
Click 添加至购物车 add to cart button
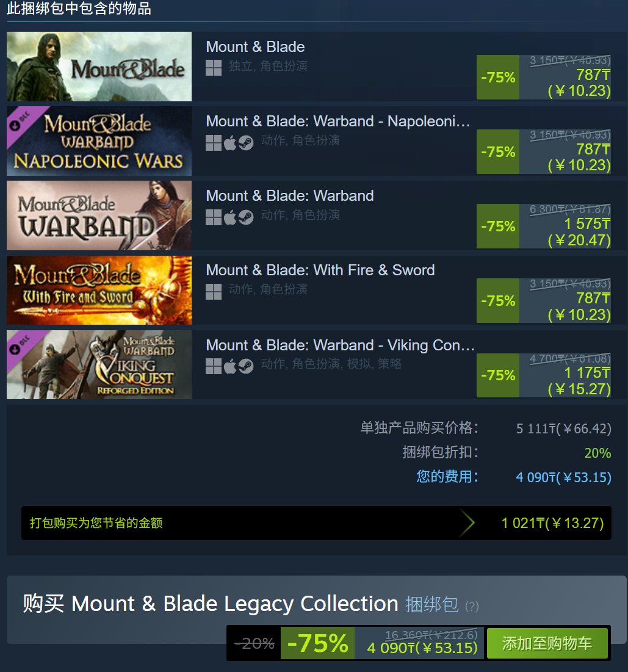[547, 643]
